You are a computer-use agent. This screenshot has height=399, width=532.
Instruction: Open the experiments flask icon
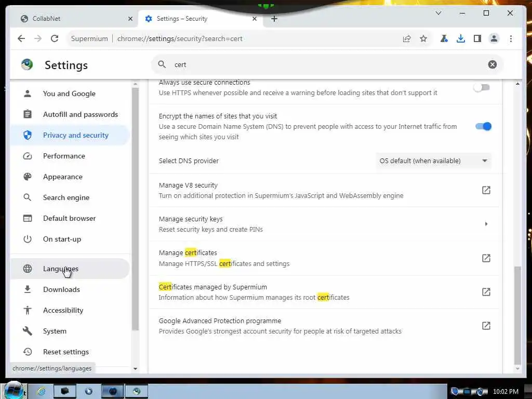[444, 38]
